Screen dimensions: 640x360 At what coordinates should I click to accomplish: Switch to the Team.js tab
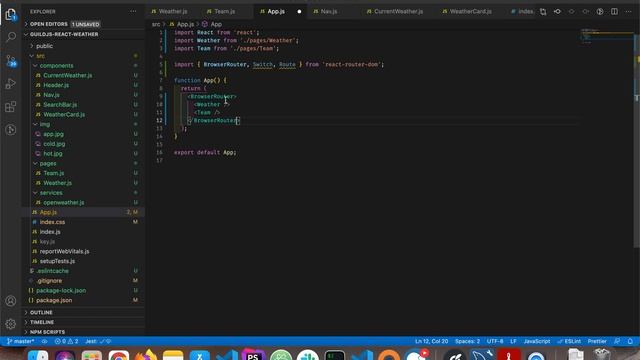pos(224,11)
